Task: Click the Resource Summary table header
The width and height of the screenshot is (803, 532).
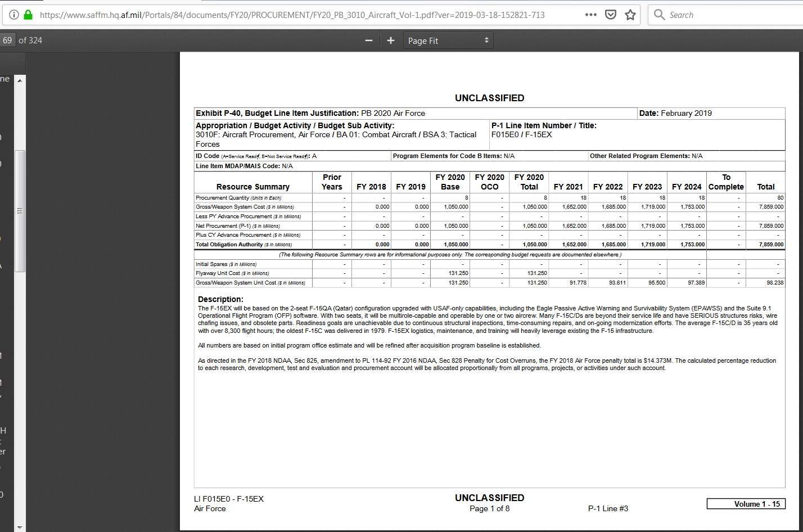Action: (x=252, y=187)
